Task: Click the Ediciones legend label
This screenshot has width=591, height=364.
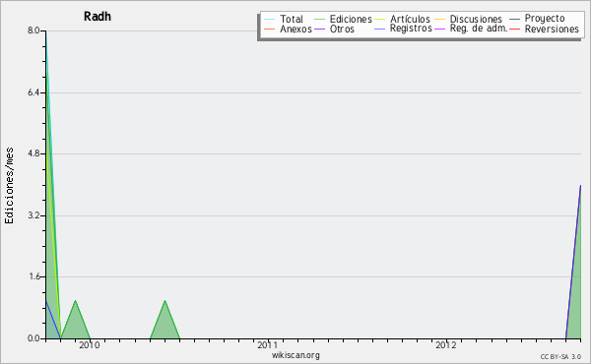Action: coord(351,20)
